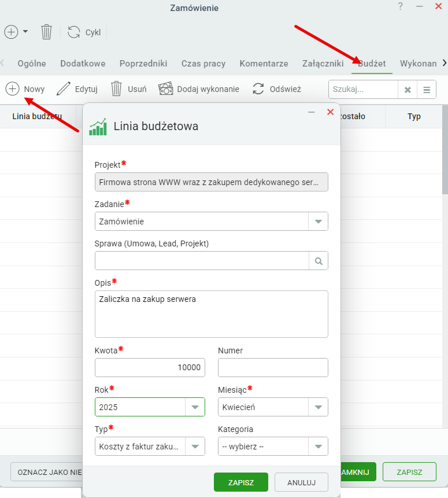Go to the Komentarze tab
Image resolution: width=448 pixels, height=498 pixels.
click(264, 64)
